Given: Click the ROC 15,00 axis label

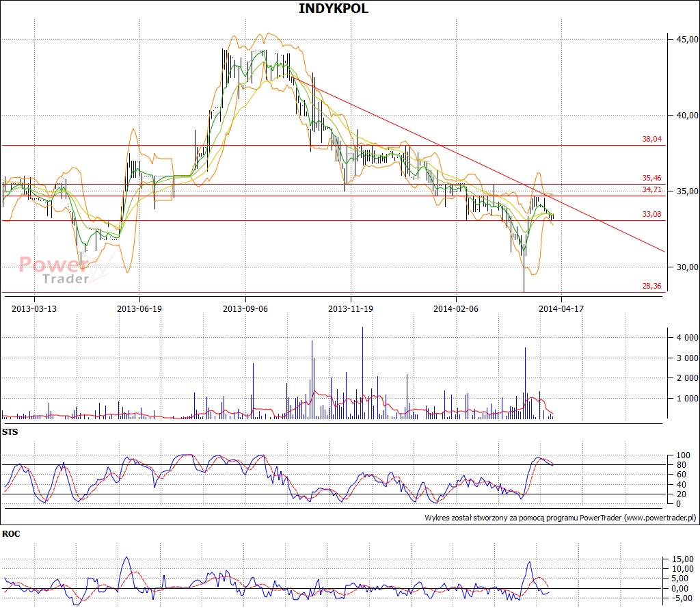Looking at the screenshot, I should click(x=683, y=559).
